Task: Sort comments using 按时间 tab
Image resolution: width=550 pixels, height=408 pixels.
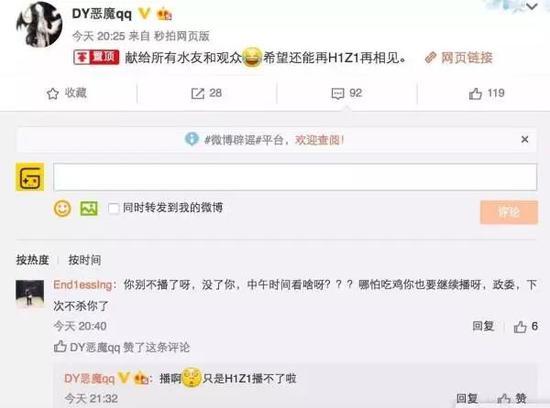Action: pos(85,260)
